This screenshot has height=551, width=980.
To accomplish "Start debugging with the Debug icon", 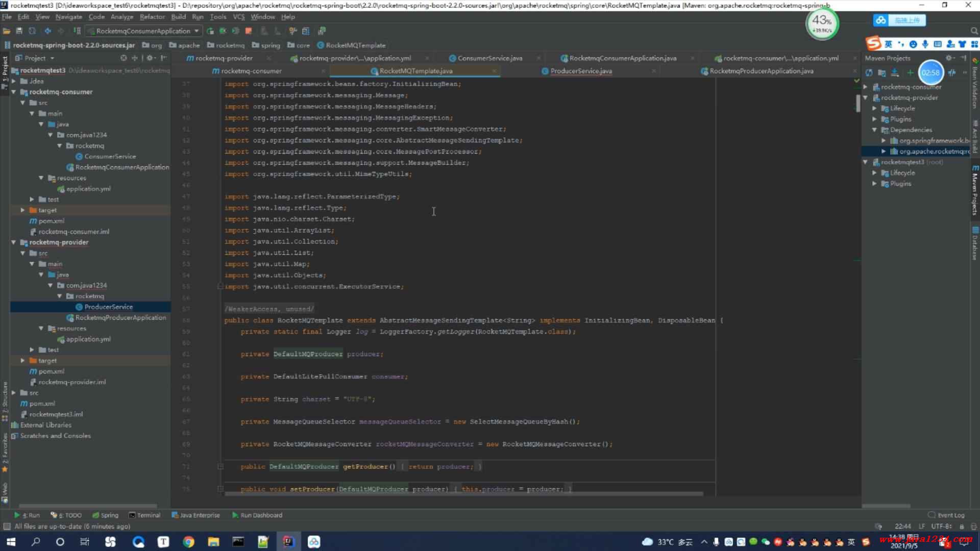I will 223,31.
